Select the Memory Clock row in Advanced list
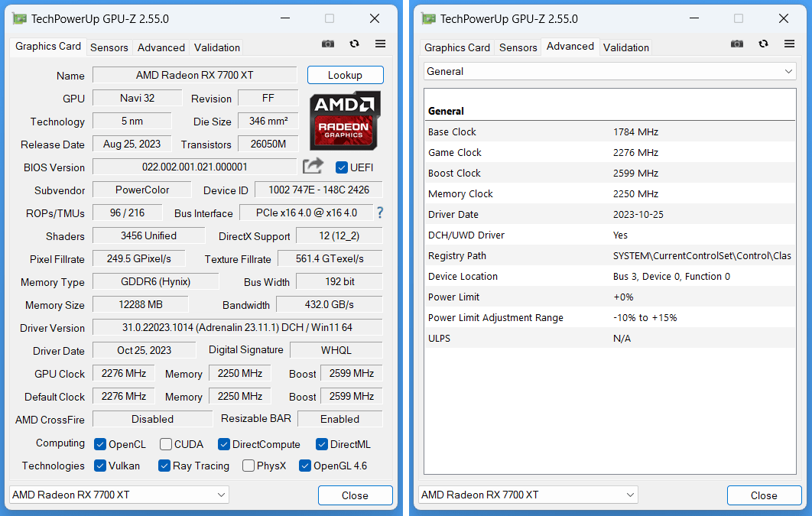Image resolution: width=812 pixels, height=516 pixels. (x=609, y=194)
